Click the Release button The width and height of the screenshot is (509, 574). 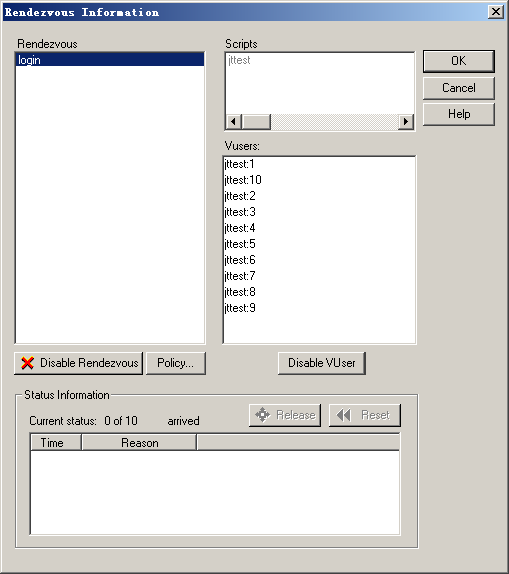285,415
